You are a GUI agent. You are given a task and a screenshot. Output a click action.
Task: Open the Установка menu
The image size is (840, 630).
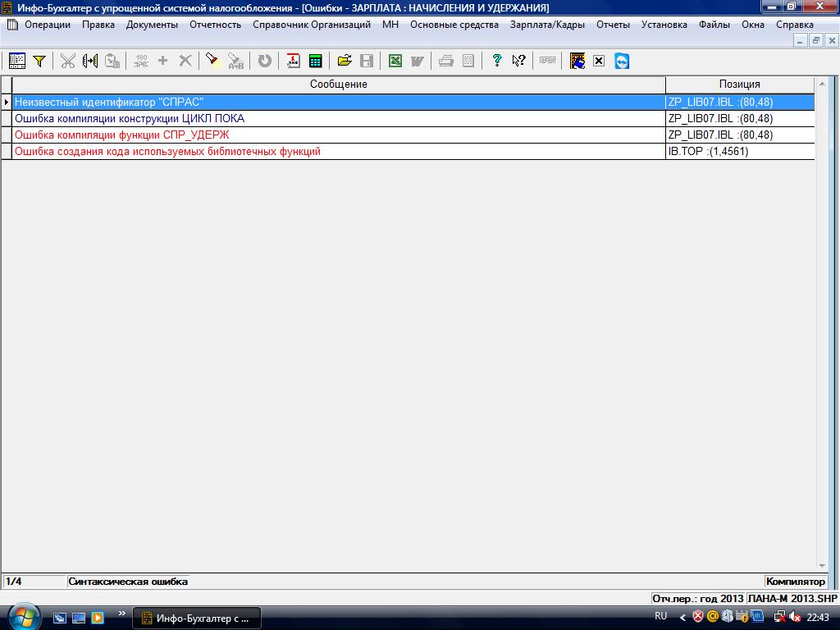click(x=664, y=25)
